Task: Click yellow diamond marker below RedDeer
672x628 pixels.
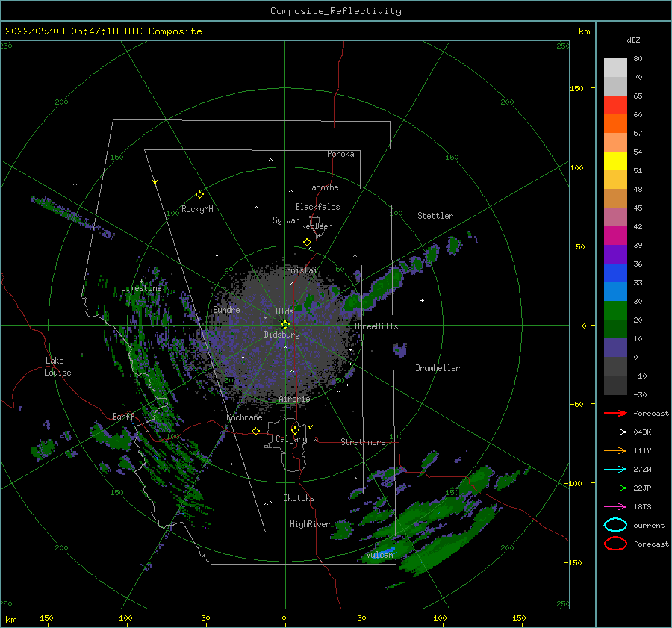Action: coord(307,243)
